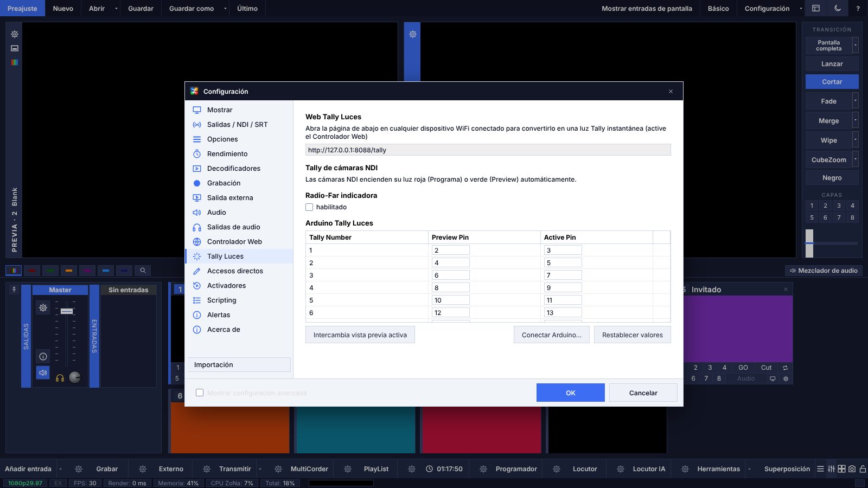Click the mixer sliders icon in bottom bar
This screenshot has height=488, width=868.
click(x=831, y=469)
